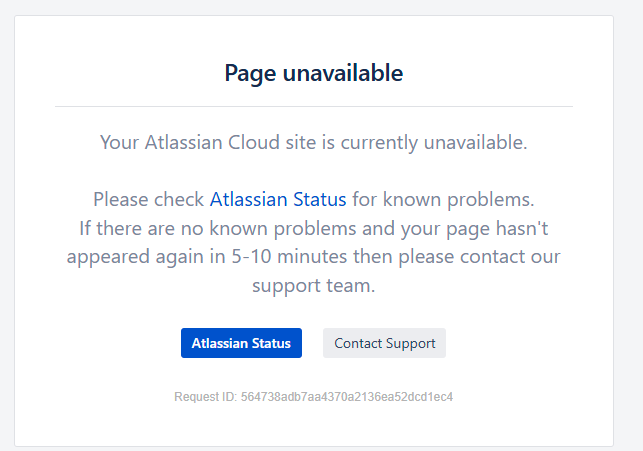
Task: Click the words 'contact our' in the message
Action: pos(510,257)
